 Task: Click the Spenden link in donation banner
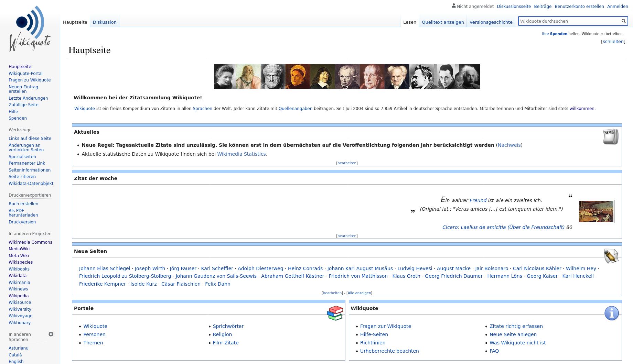click(x=558, y=34)
